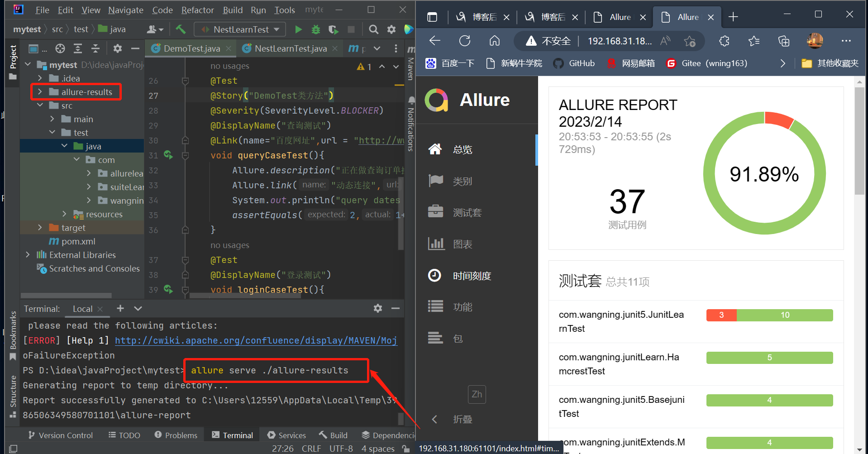The image size is (868, 454).
Task: Go back in browser history
Action: 435,41
